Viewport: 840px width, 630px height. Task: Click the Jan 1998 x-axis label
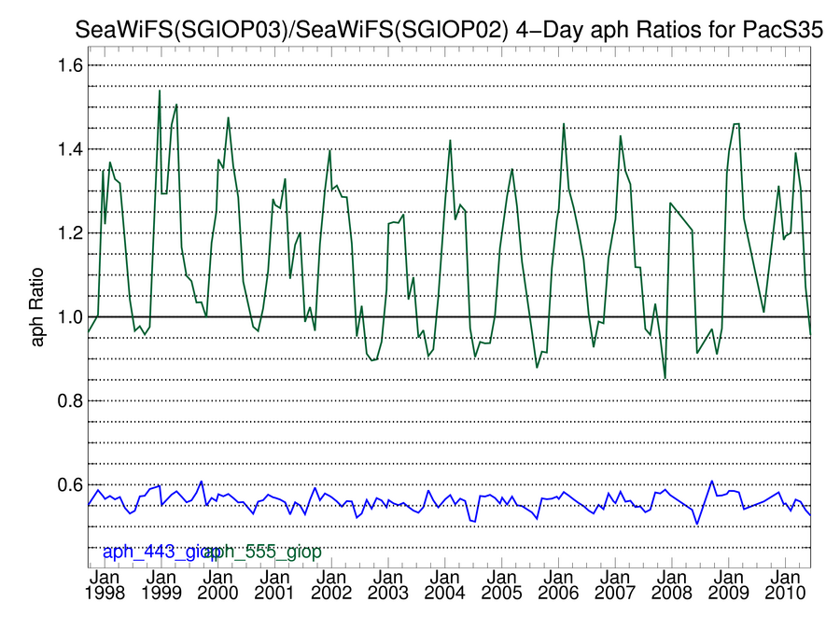[x=105, y=585]
